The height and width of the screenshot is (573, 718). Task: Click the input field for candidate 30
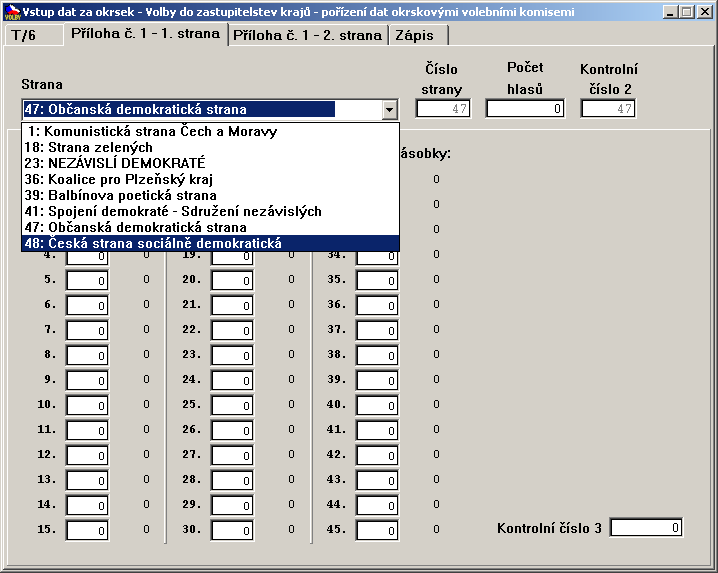[x=232, y=530]
